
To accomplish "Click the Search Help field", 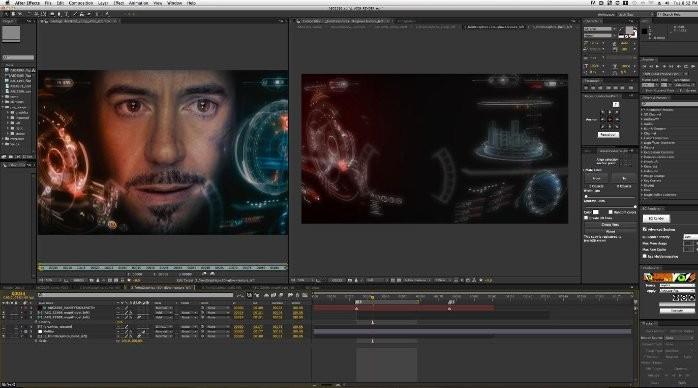I will pos(677,15).
